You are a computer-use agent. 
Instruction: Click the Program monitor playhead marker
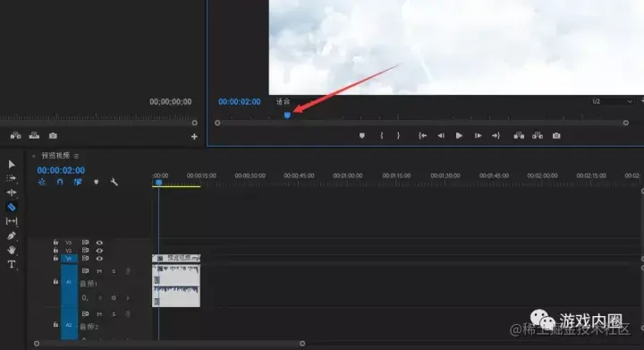(x=287, y=115)
